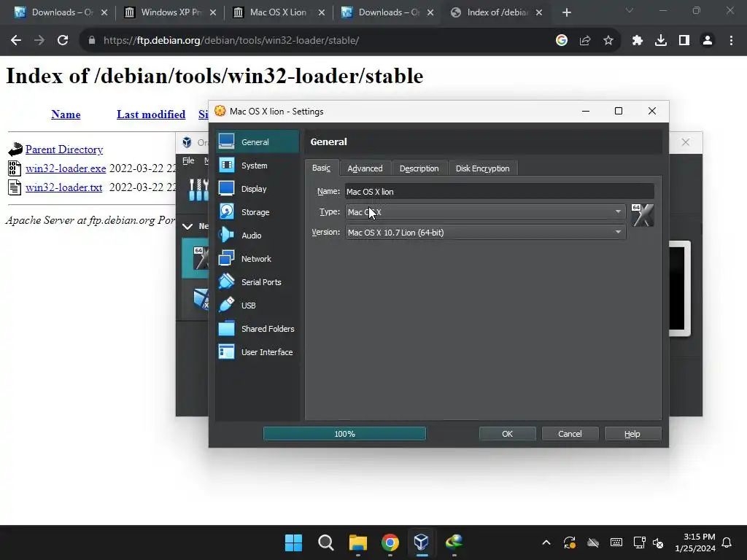Screen dimensions: 747x560
Task: Sort by Name column link
Action: pos(66,114)
